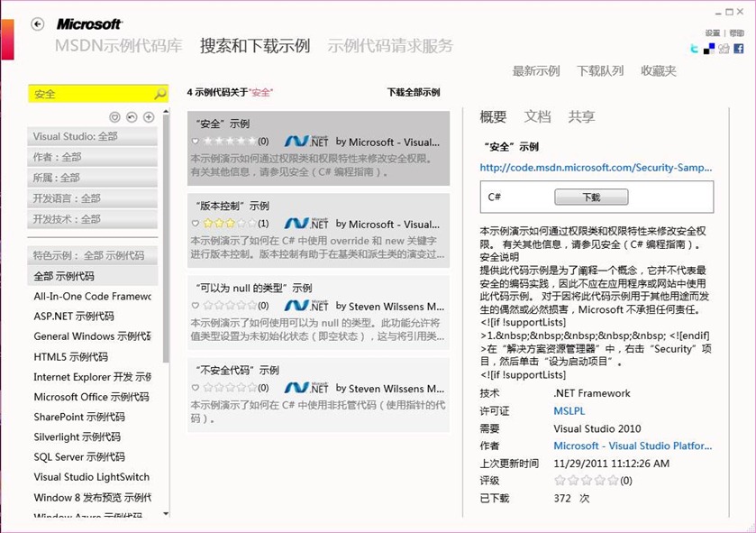Image resolution: width=756 pixels, height=533 pixels.
Task: Switch to the 共享 tab
Action: point(581,116)
